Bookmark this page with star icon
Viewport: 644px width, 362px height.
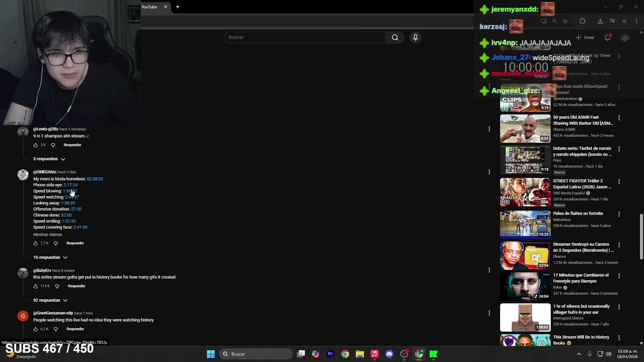566,21
